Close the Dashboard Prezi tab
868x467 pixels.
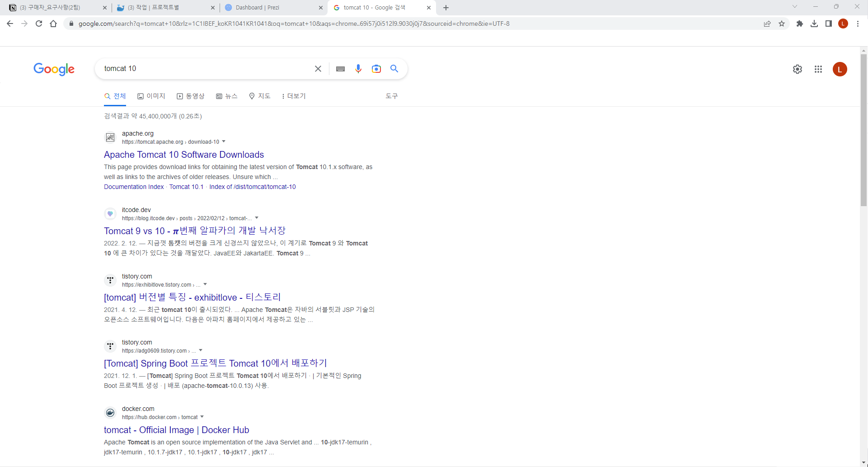pyautogui.click(x=321, y=8)
